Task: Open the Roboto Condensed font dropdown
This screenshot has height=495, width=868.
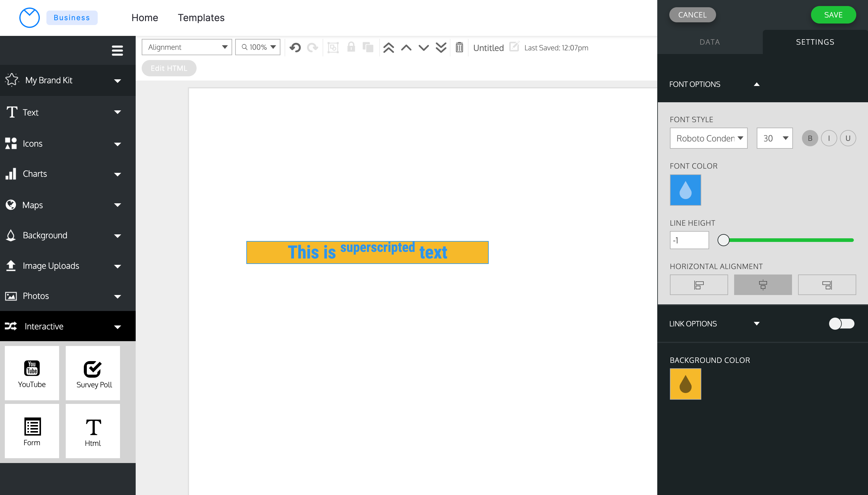Action: point(708,138)
